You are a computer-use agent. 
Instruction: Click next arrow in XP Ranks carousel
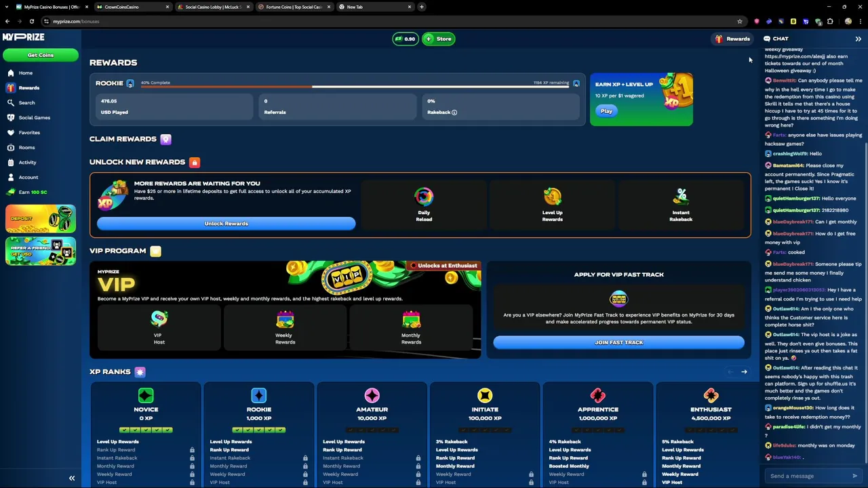point(744,371)
